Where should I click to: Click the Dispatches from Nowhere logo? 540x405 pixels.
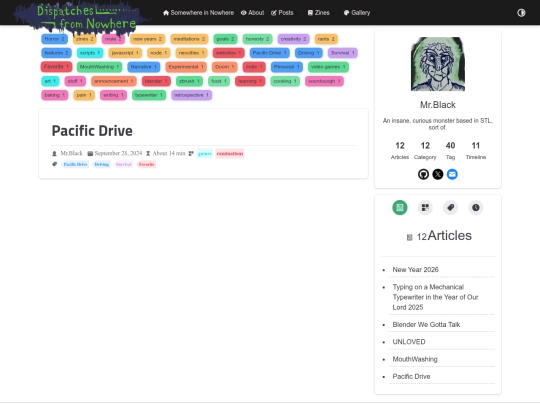point(82,18)
